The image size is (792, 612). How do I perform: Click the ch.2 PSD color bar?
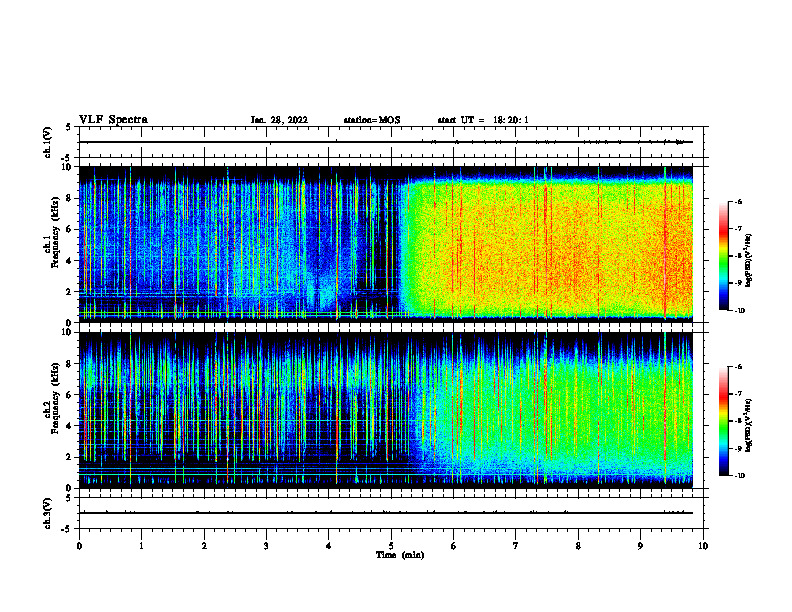723,421
